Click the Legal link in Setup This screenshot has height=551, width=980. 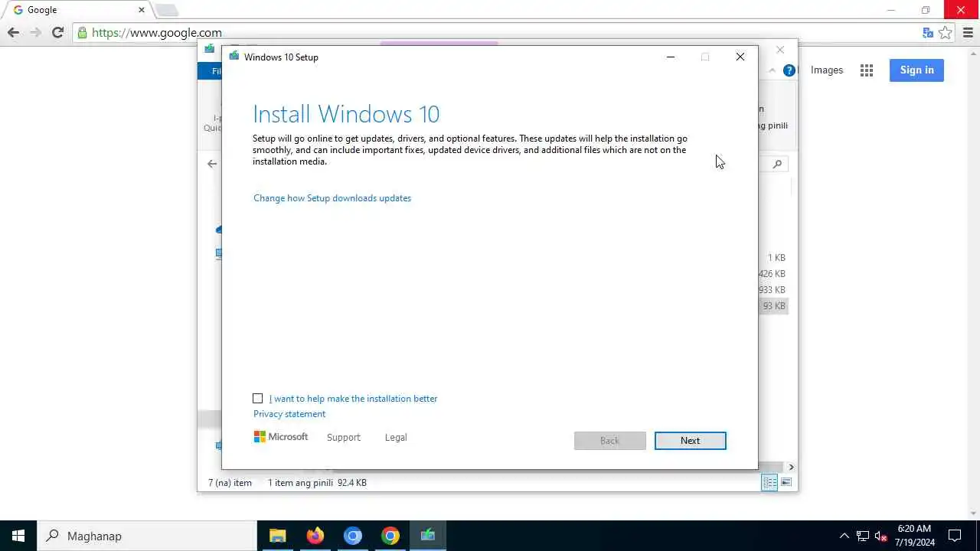click(x=396, y=437)
